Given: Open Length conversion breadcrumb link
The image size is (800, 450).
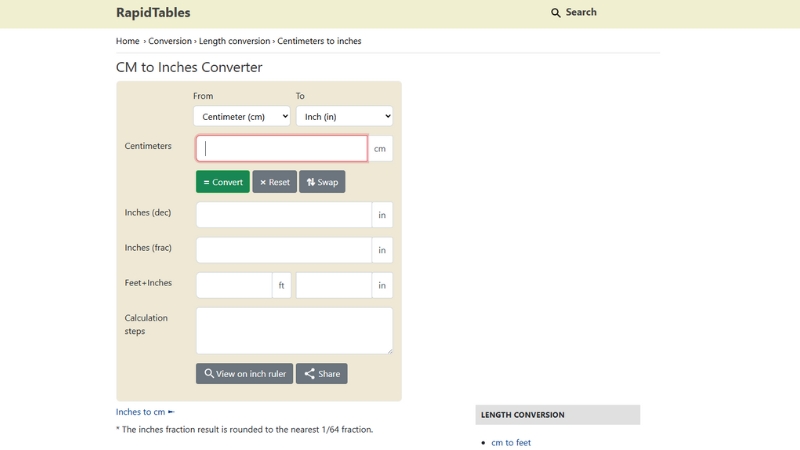Looking at the screenshot, I should 234,41.
